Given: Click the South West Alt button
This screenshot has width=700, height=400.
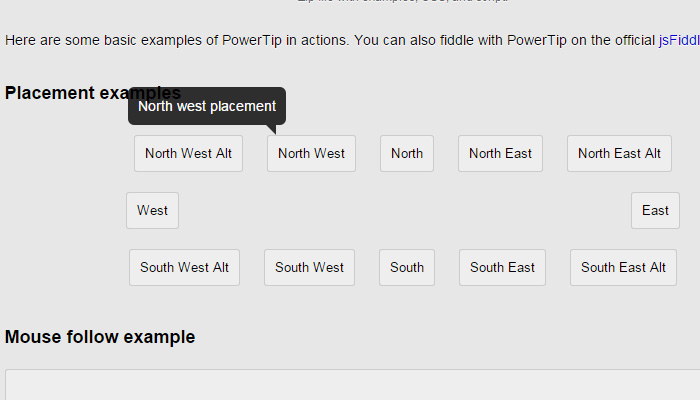Looking at the screenshot, I should pos(184,268).
